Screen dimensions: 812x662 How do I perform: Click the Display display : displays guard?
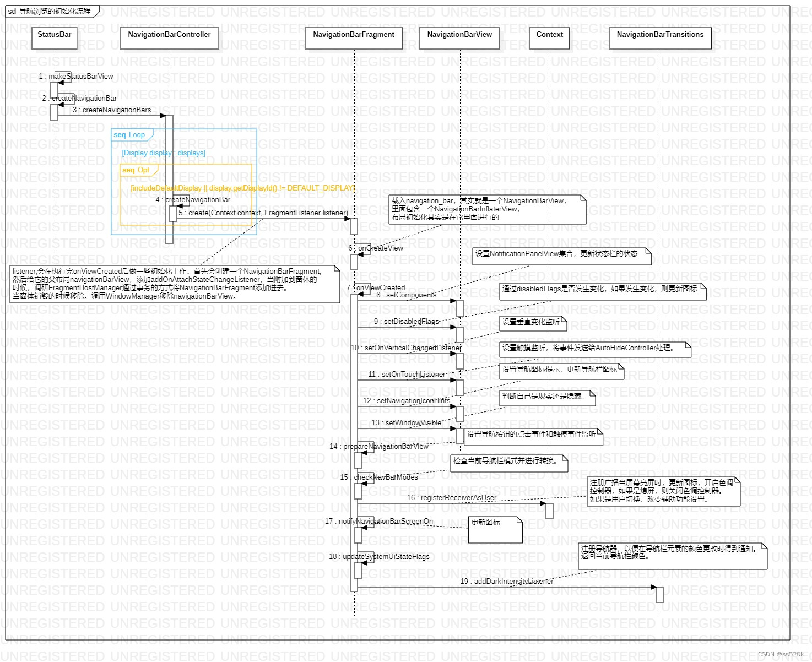[164, 153]
